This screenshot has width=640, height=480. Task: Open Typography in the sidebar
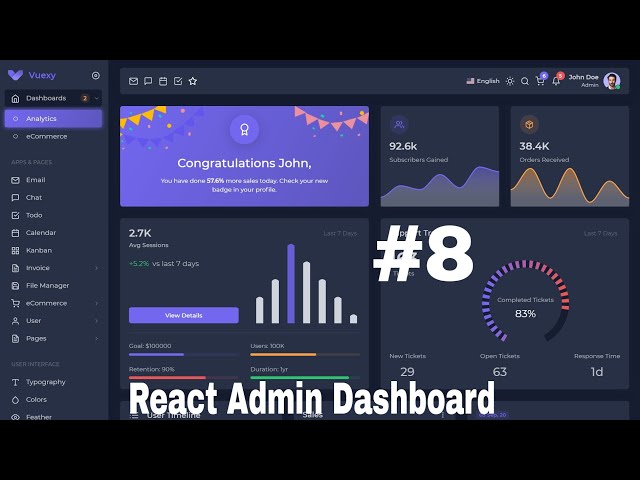pyautogui.click(x=46, y=382)
